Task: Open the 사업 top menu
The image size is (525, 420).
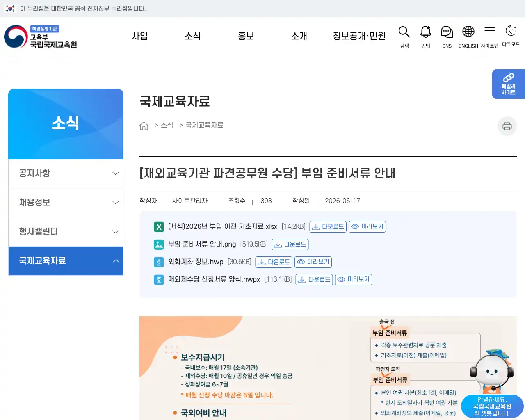Action: [139, 36]
